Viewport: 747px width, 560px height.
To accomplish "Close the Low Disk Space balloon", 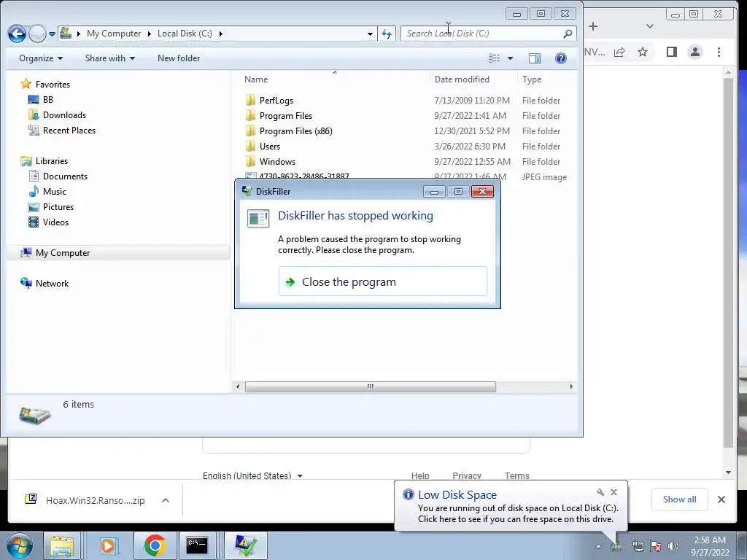I will coord(614,492).
